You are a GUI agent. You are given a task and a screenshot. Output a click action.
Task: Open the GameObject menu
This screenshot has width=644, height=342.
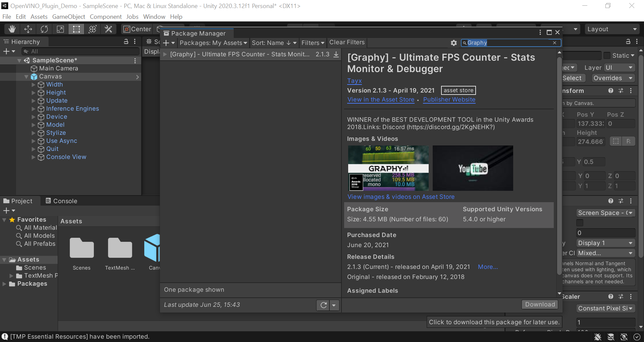[69, 17]
